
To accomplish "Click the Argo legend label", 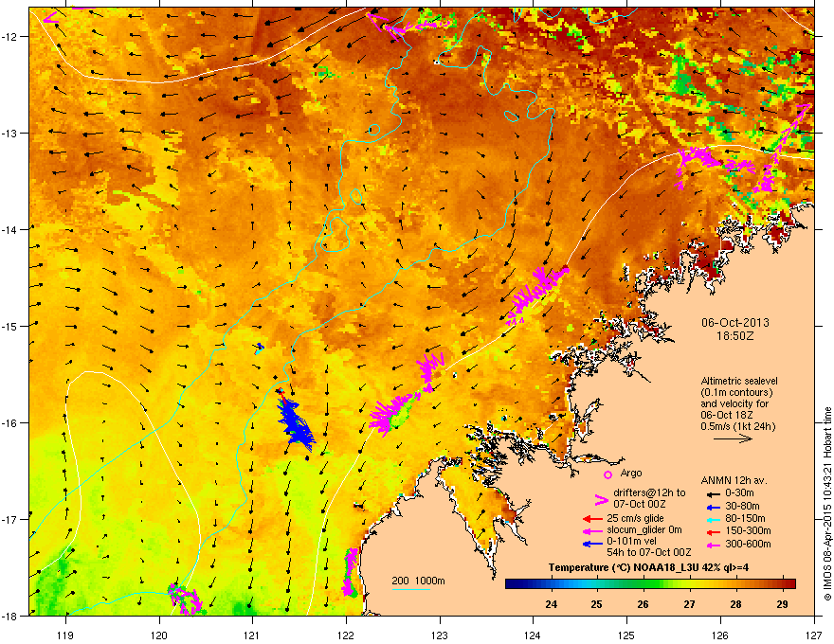I will click(x=631, y=473).
